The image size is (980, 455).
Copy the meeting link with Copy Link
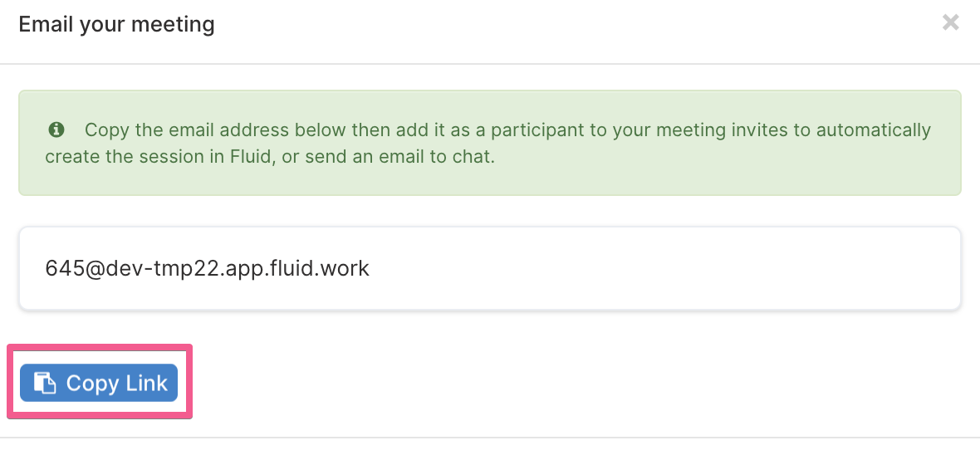(x=99, y=383)
